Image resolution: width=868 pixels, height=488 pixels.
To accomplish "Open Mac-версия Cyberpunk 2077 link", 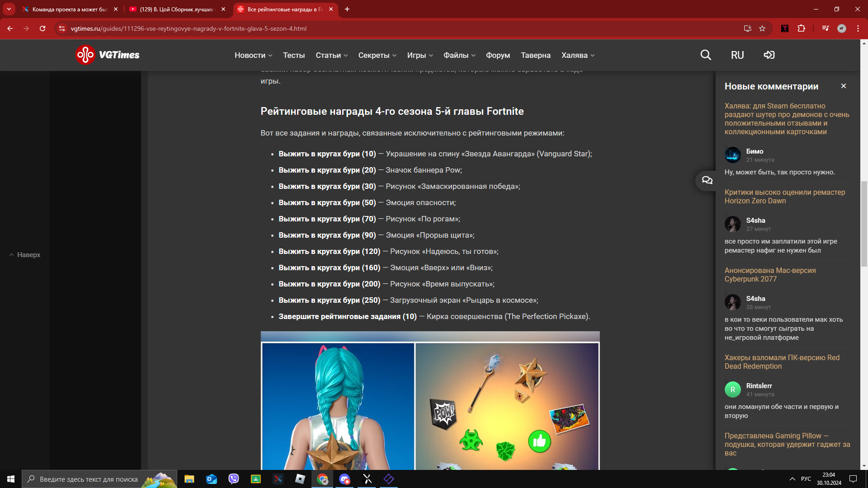I will pos(770,275).
